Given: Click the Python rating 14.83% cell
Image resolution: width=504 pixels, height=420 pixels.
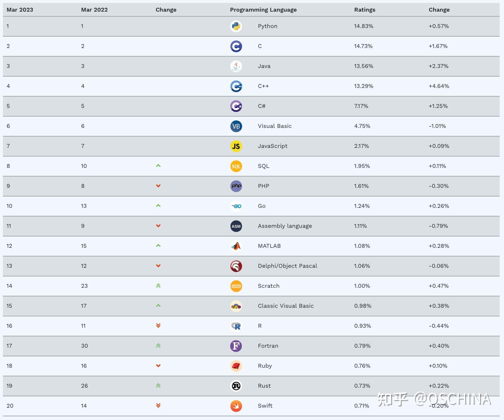Looking at the screenshot, I should coord(363,26).
